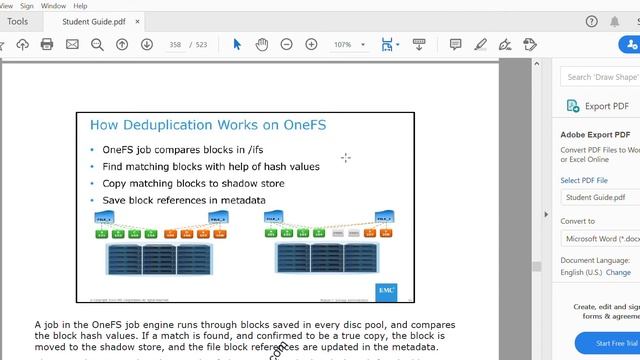
Task: Click Change document language link
Action: point(618,272)
